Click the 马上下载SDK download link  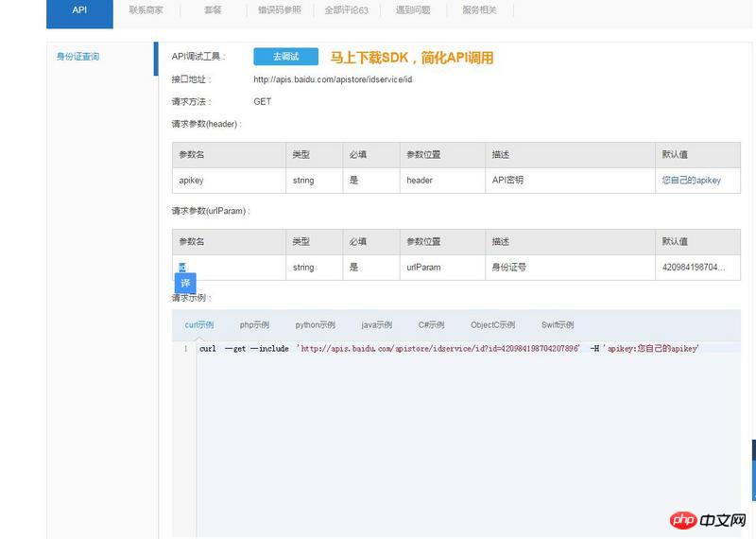(x=411, y=58)
